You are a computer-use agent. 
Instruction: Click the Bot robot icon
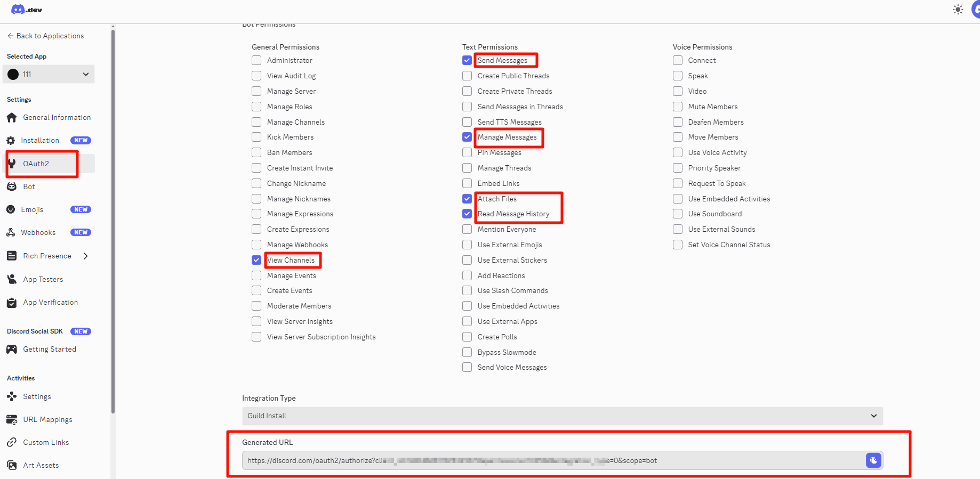click(x=12, y=186)
